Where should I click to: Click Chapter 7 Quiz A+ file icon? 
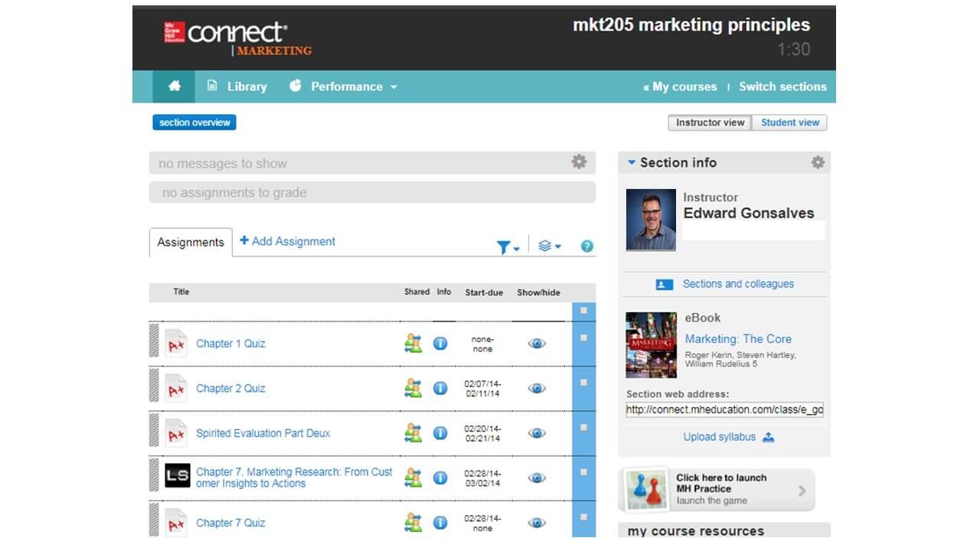tap(176, 523)
